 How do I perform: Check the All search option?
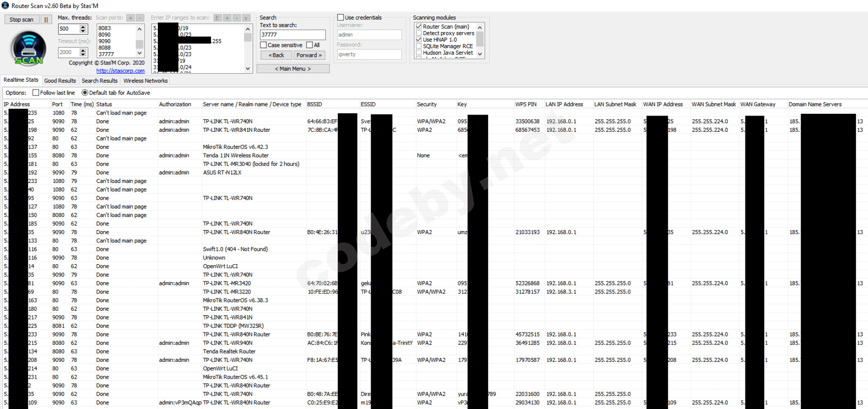click(x=309, y=45)
